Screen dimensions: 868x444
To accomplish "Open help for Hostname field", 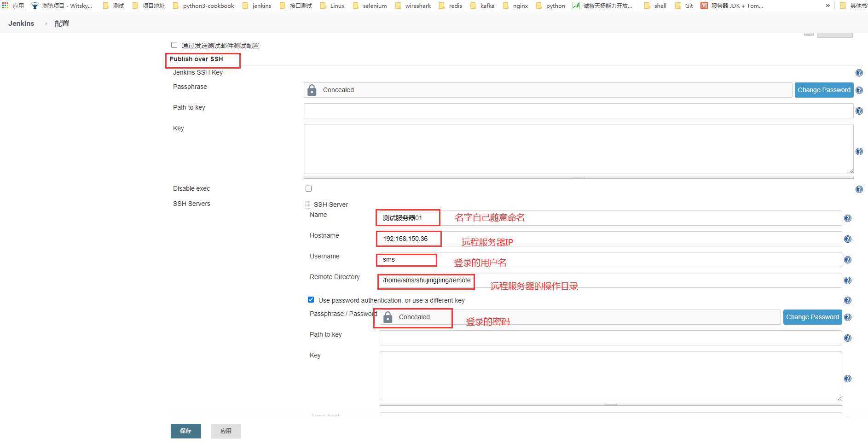I will [847, 239].
